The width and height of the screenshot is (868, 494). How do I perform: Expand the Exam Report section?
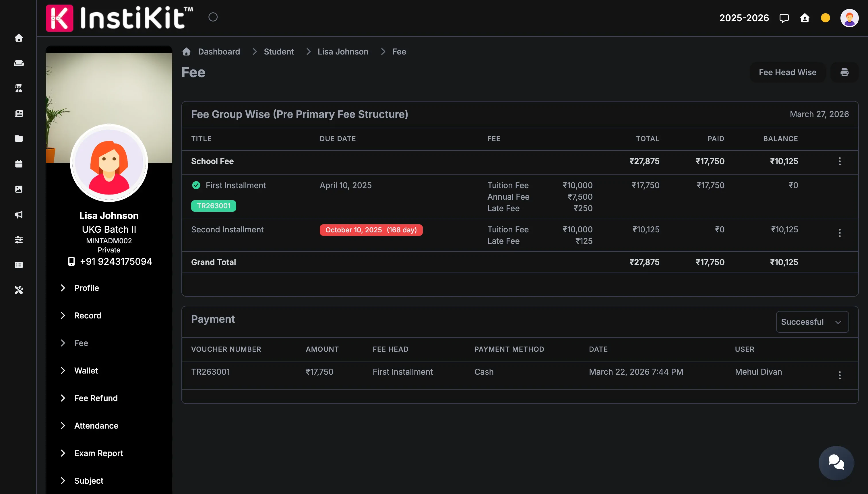pos(98,453)
